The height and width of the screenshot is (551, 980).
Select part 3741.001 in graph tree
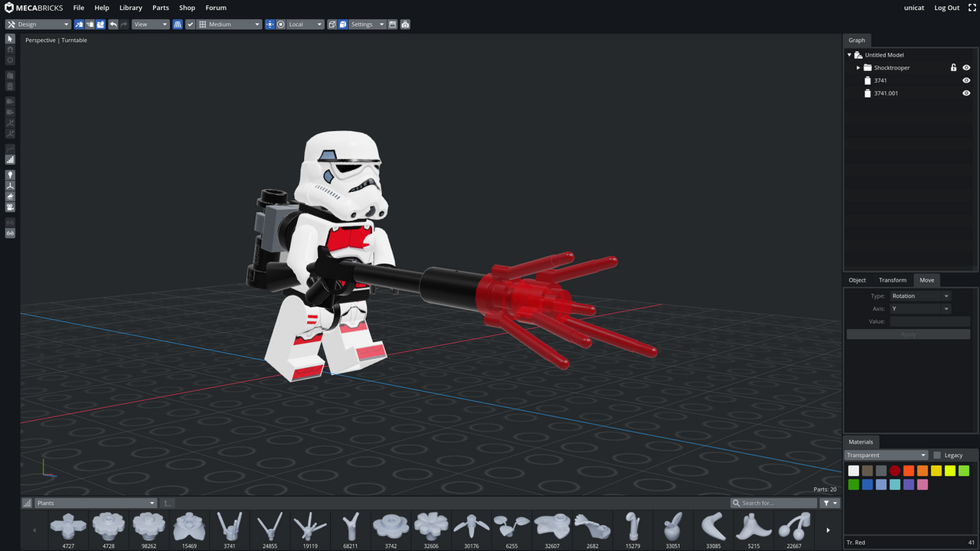pos(886,93)
